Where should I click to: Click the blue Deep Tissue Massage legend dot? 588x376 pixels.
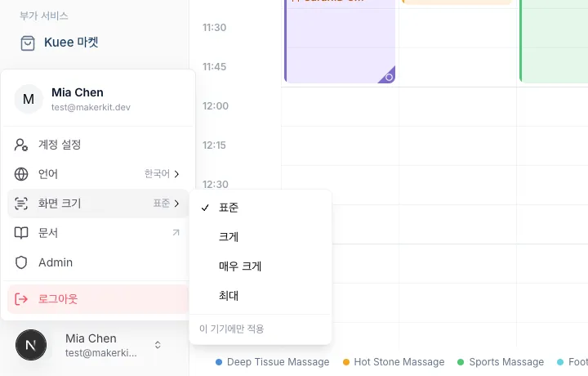coord(219,362)
